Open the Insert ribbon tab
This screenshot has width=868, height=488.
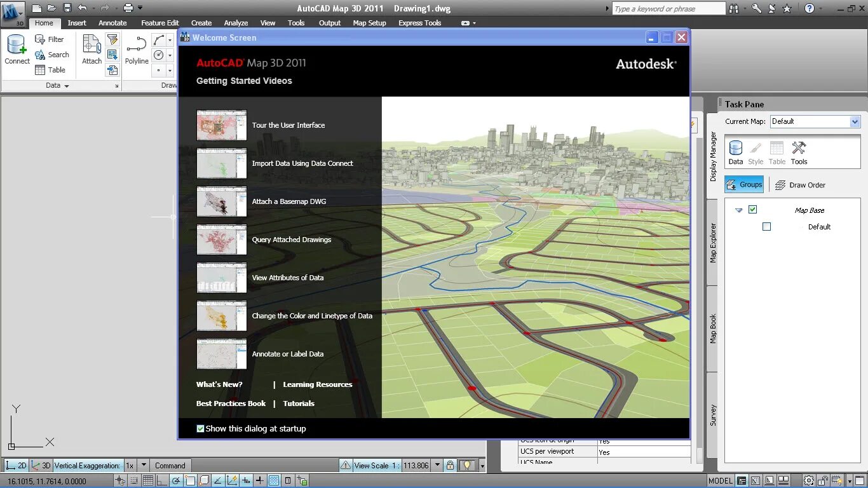click(x=77, y=23)
